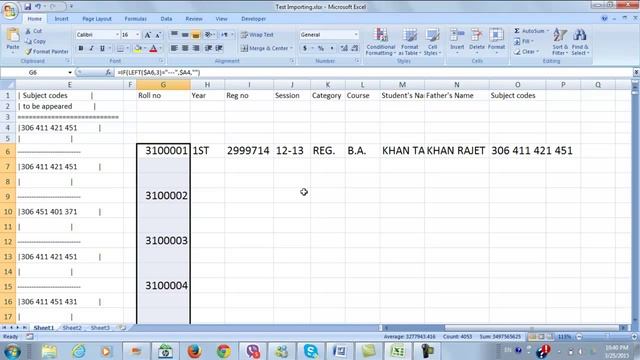
Task: Select column H header
Action: pyautogui.click(x=207, y=84)
